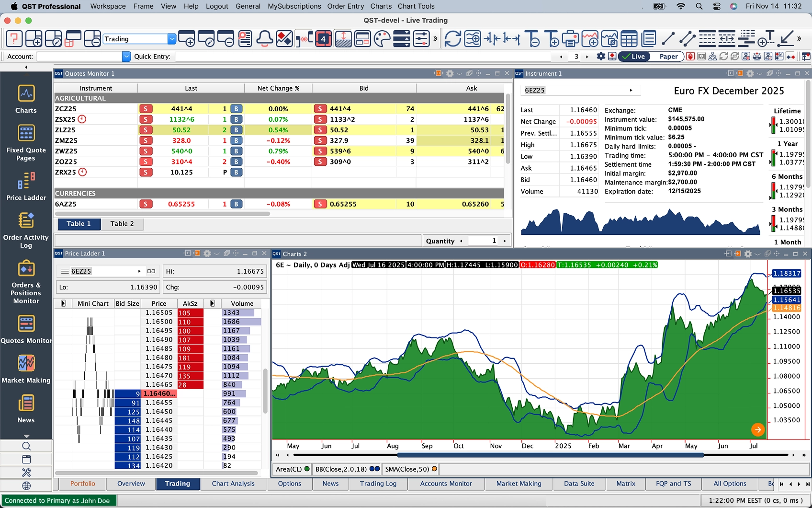Click the red question mark help icon
Screen dimensions: 812x508
[x=14, y=38]
